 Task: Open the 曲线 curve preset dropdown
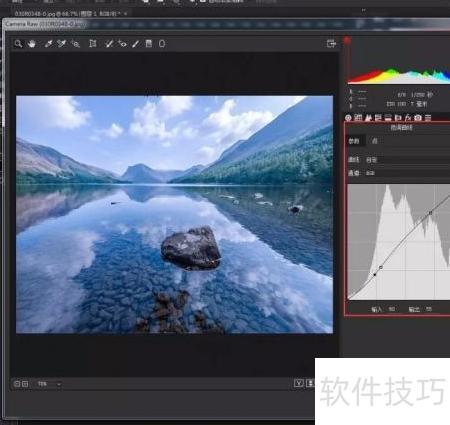(x=407, y=160)
